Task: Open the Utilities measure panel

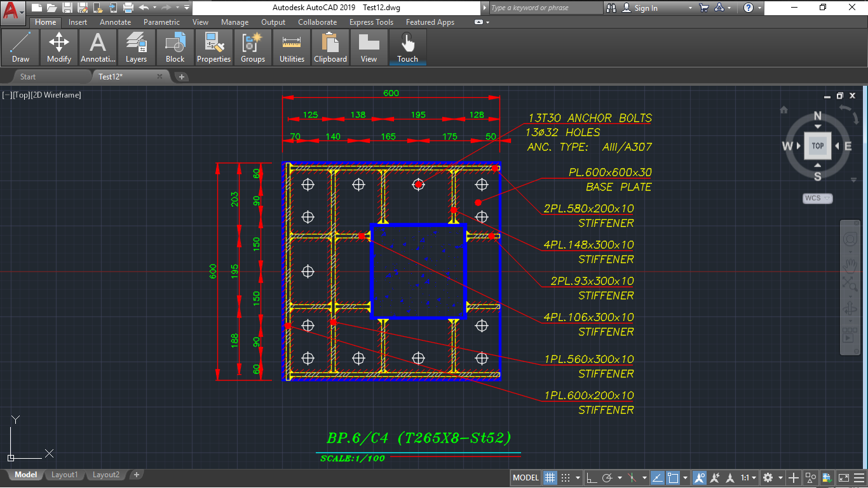Action: 292,47
